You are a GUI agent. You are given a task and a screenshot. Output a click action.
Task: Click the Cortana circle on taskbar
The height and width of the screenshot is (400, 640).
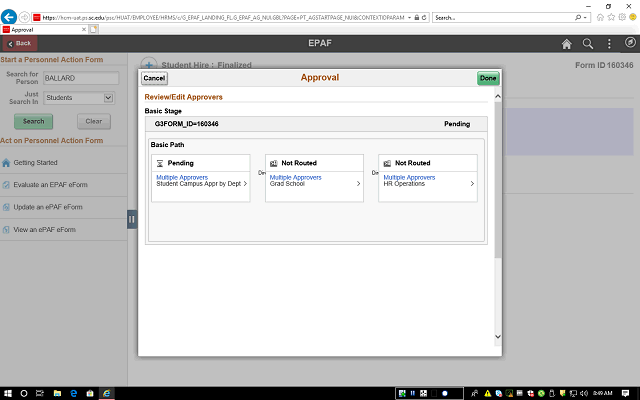[24, 393]
